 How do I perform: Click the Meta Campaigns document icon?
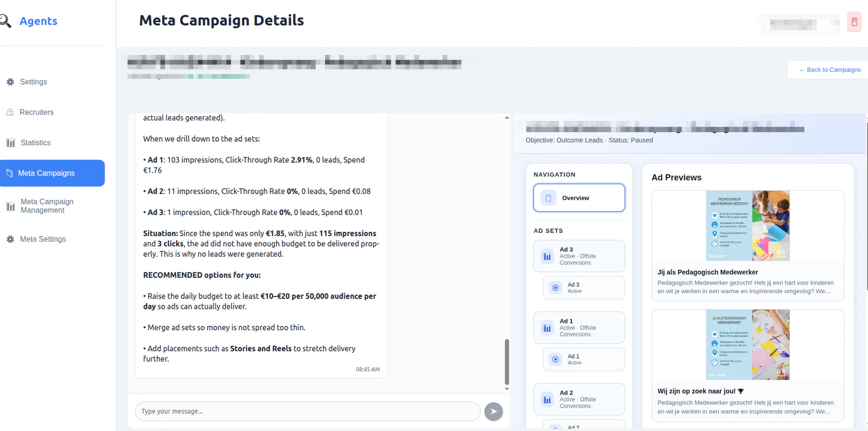(x=9, y=173)
